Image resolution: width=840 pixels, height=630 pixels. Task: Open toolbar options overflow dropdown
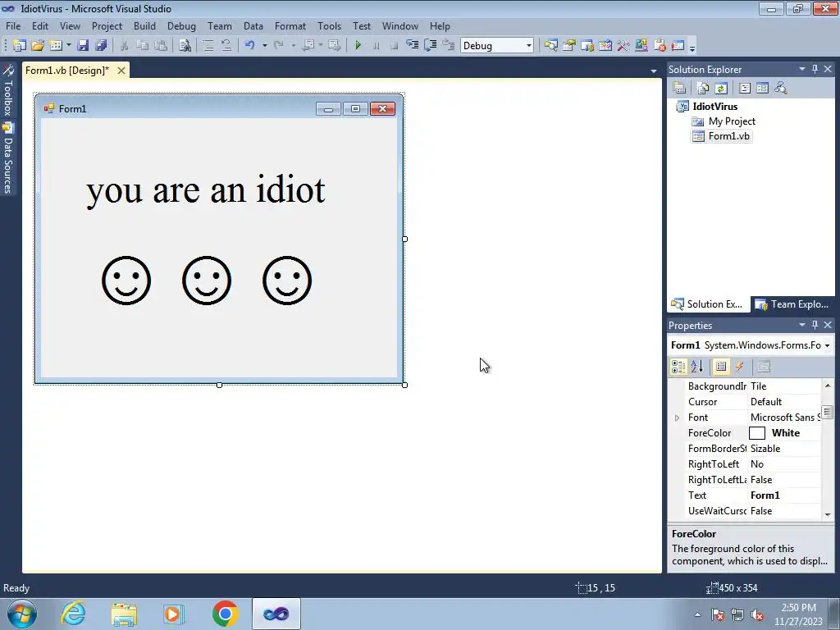pos(692,48)
